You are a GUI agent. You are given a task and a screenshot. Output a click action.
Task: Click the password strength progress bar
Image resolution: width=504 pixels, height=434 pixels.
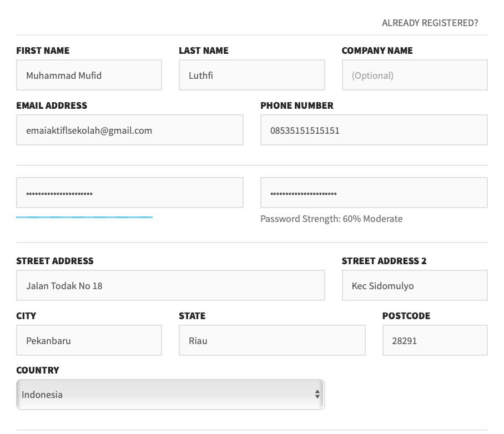pyautogui.click(x=84, y=216)
